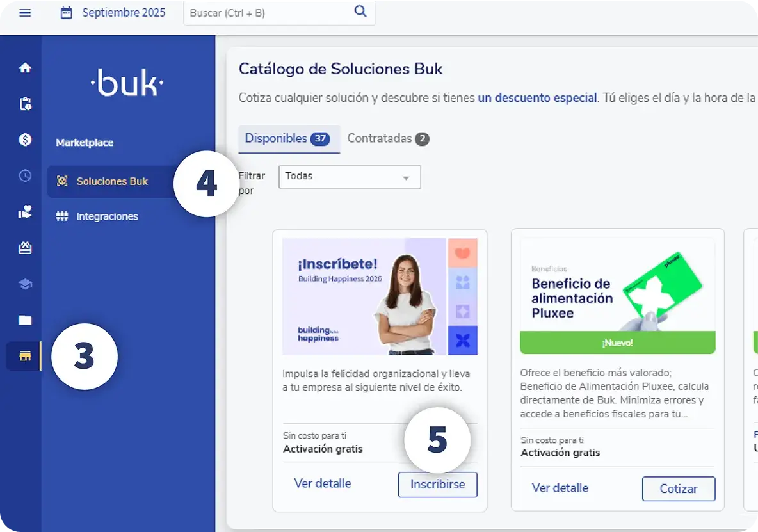Open the dollar coin payroll icon

tap(25, 140)
